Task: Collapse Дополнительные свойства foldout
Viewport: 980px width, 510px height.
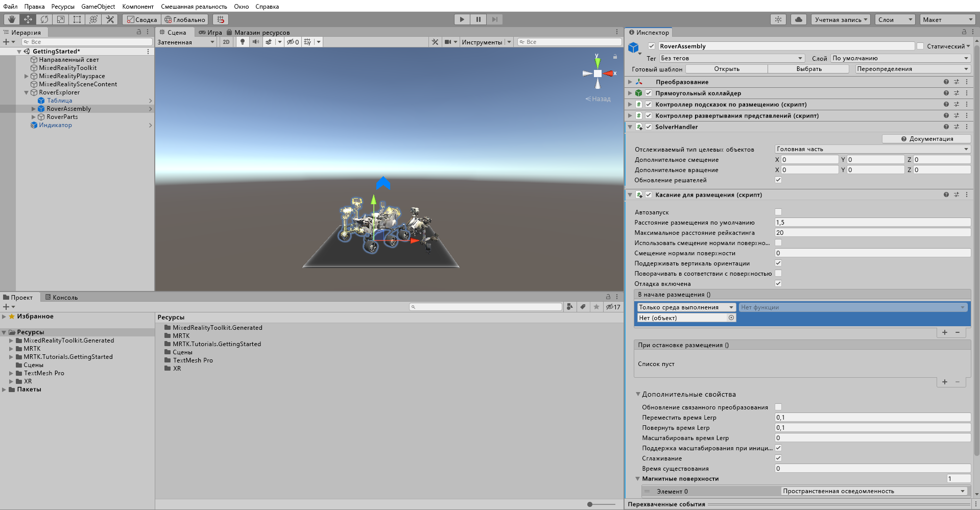Action: click(x=638, y=394)
